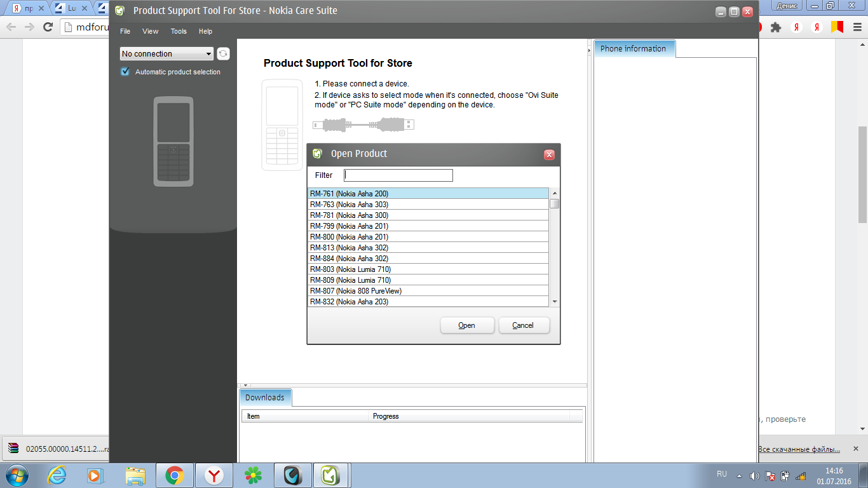
Task: Click the volume speaker tray icon
Action: [x=754, y=475]
